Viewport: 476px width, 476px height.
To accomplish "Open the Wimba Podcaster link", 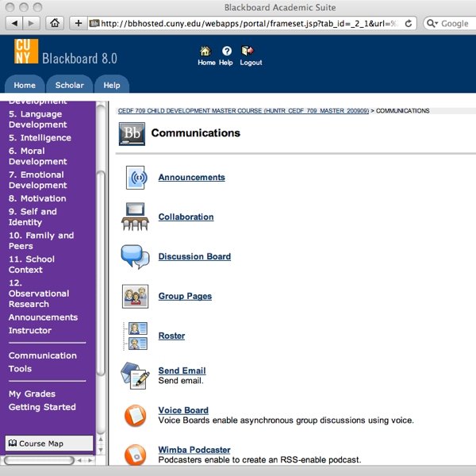I will [194, 450].
